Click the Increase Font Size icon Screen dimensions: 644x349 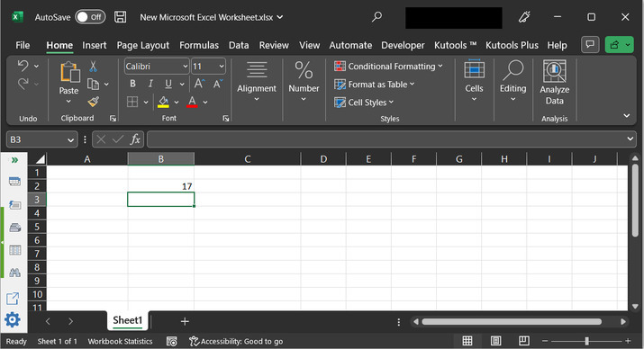click(199, 84)
